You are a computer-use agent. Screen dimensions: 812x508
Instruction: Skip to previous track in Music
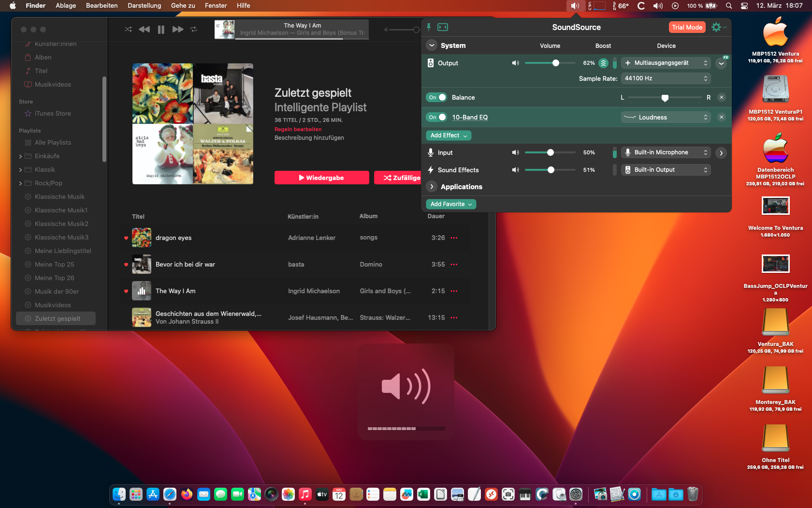(x=144, y=30)
